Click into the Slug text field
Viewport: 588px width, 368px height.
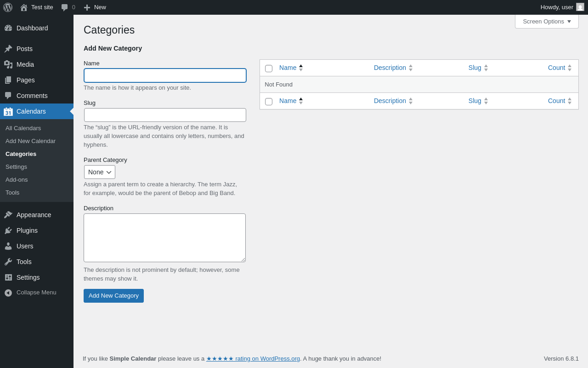165,115
